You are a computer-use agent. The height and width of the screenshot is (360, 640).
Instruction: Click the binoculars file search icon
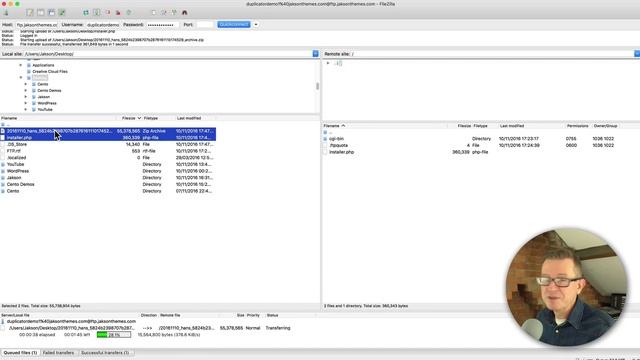[184, 13]
